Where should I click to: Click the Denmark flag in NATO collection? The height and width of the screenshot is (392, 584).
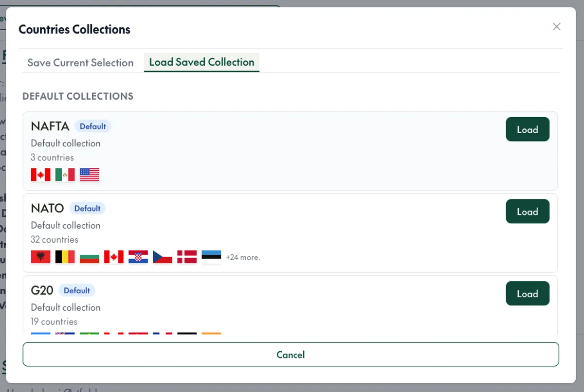tap(186, 256)
